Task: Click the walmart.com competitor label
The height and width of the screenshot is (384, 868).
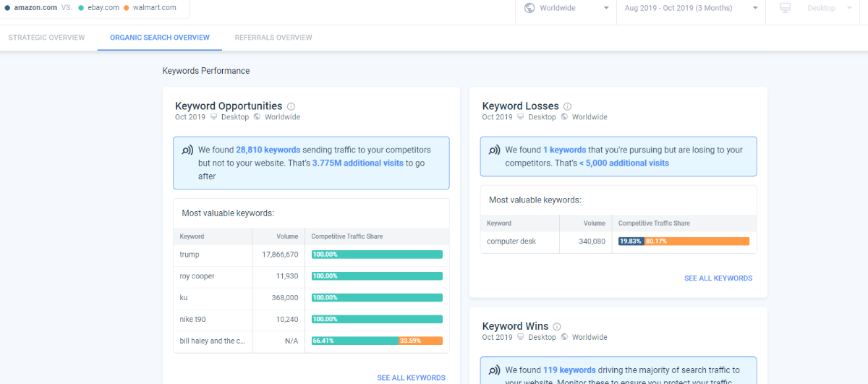Action: (154, 7)
